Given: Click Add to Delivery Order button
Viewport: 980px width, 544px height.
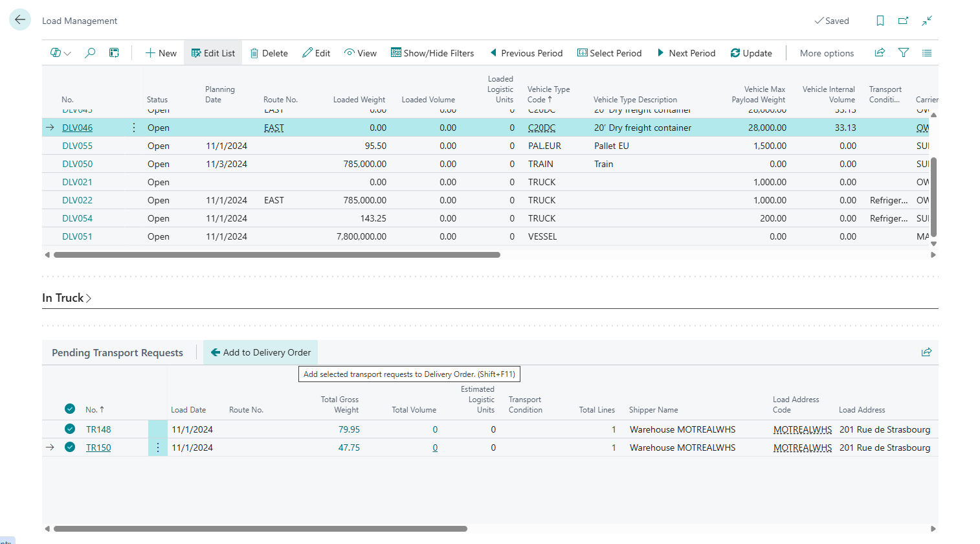Looking at the screenshot, I should 260,352.
